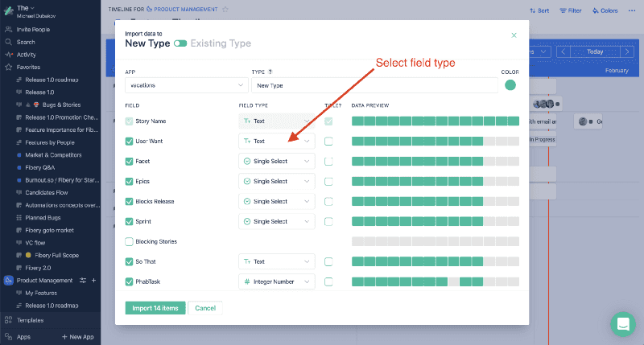Close the import data dialog

(514, 35)
